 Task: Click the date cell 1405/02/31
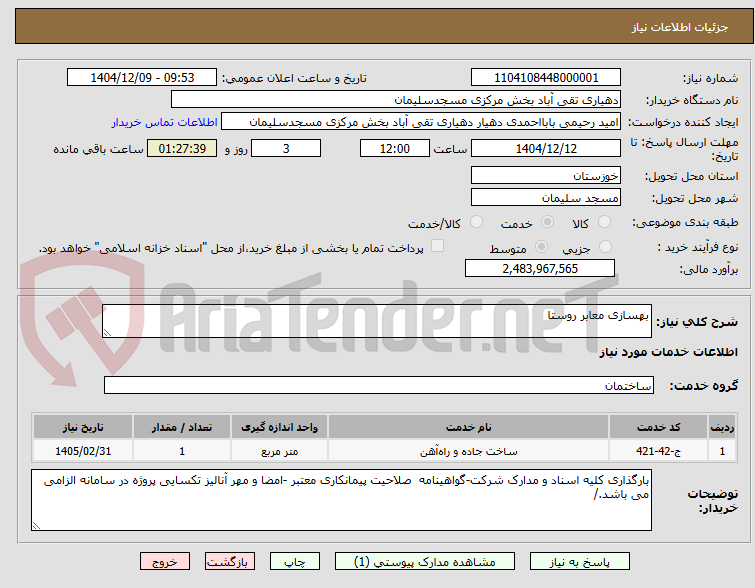point(83,451)
